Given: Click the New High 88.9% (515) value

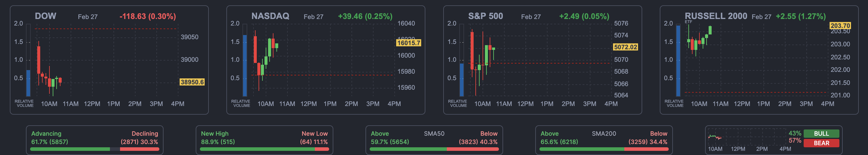Looking at the screenshot, I should pyautogui.click(x=218, y=142).
